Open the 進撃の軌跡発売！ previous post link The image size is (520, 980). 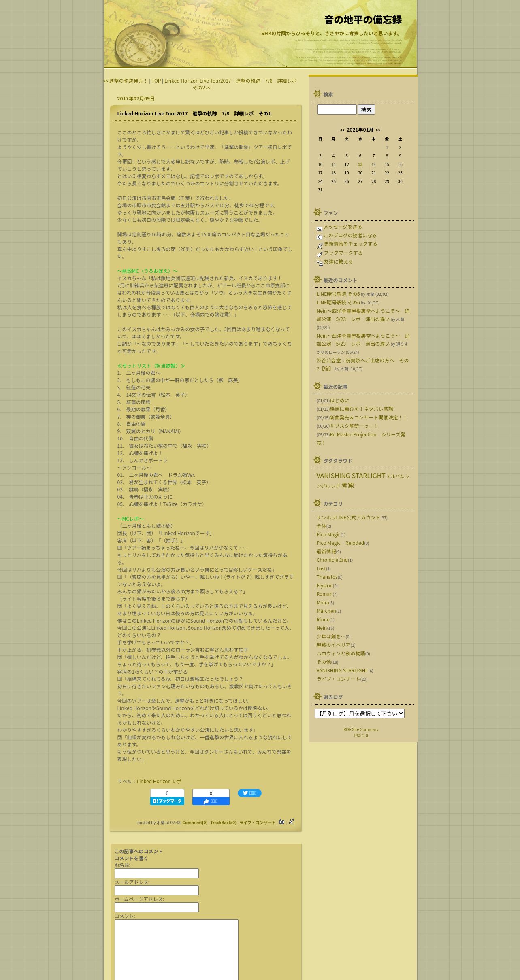[x=126, y=81]
